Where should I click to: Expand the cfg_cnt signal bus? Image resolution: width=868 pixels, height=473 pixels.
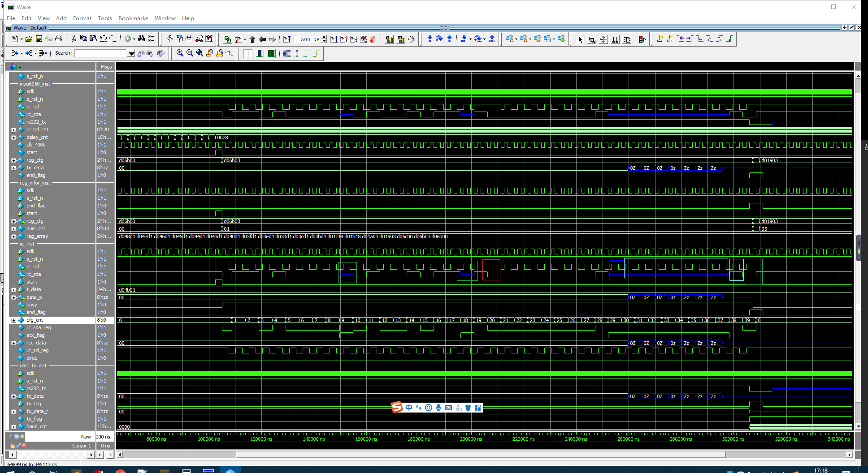[13, 320]
